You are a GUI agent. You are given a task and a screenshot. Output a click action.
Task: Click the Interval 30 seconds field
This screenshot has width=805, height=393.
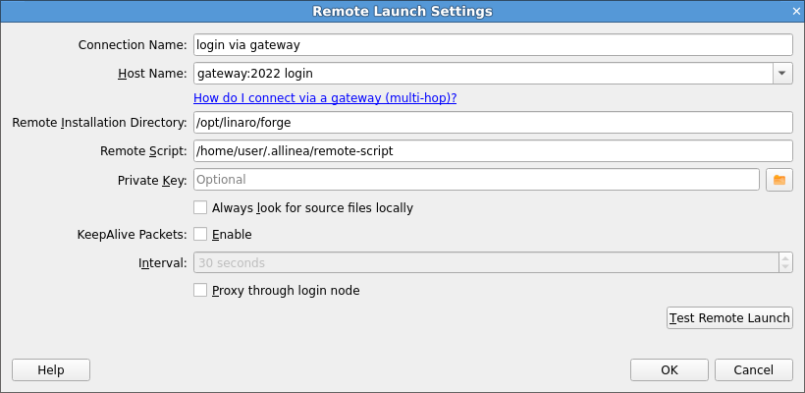[x=486, y=263]
